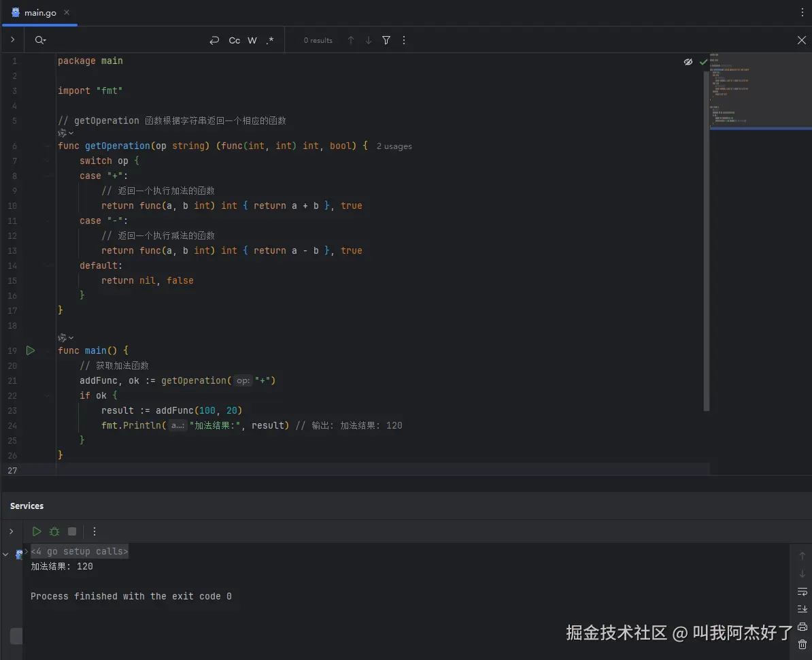This screenshot has width=812, height=660.
Task: Open search history magnifier dropdown
Action: pyautogui.click(x=40, y=40)
